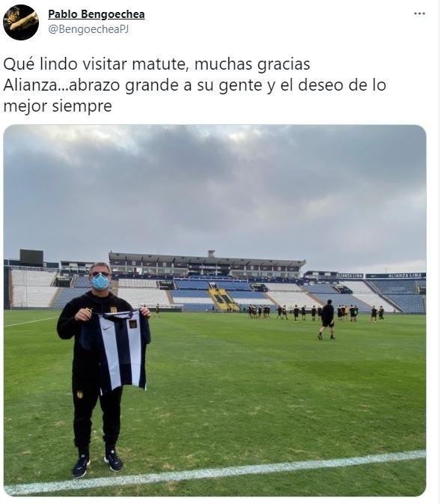Open the three-dot more options menu

click(421, 13)
